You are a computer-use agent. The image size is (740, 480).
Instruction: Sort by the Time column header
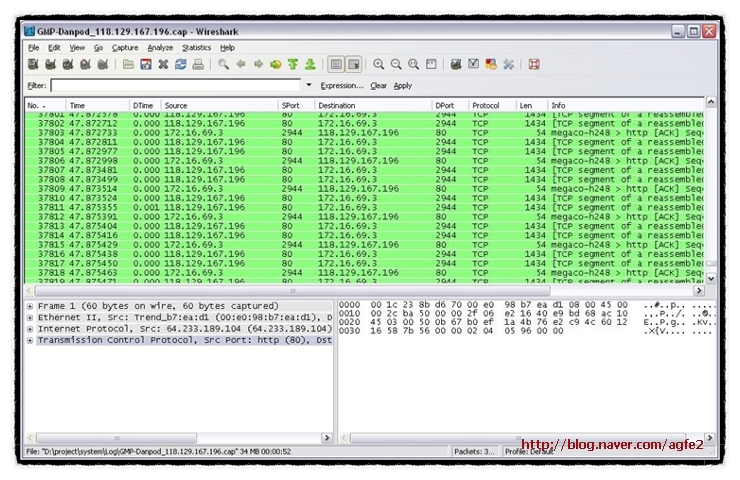click(x=98, y=106)
